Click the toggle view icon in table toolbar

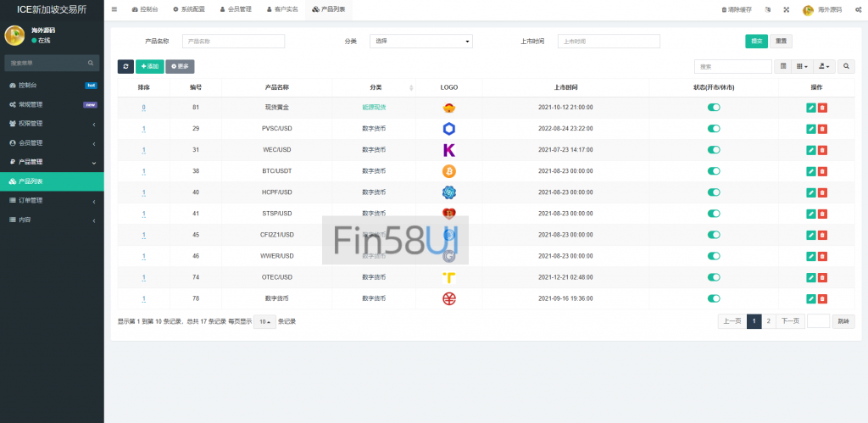coord(783,66)
